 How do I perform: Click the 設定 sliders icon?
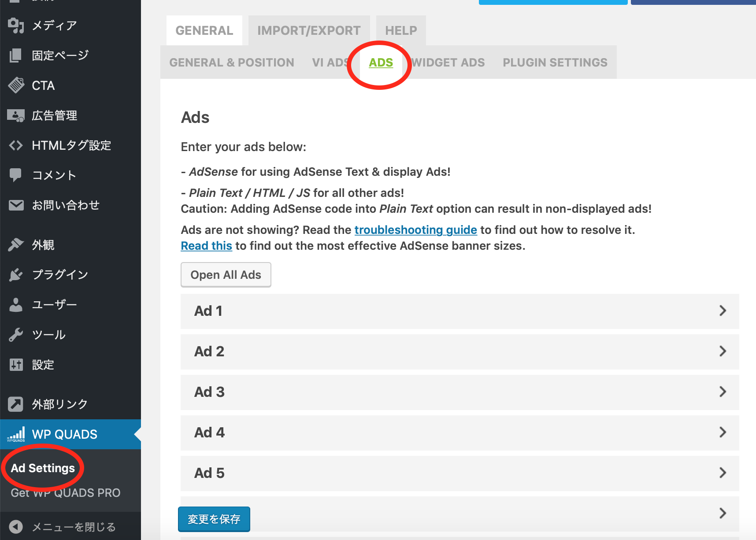point(16,364)
